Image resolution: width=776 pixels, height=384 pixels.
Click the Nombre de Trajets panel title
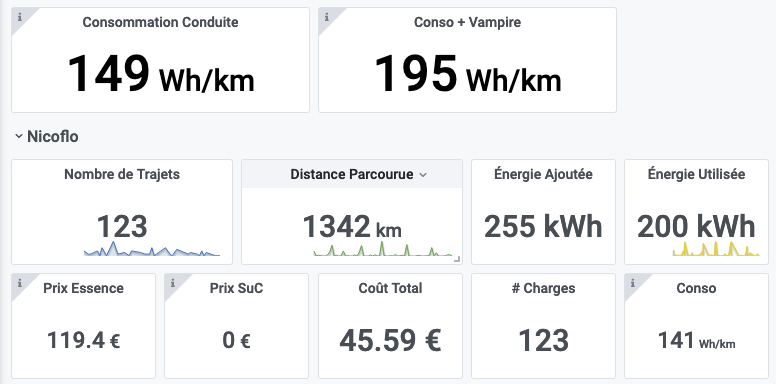click(x=122, y=174)
